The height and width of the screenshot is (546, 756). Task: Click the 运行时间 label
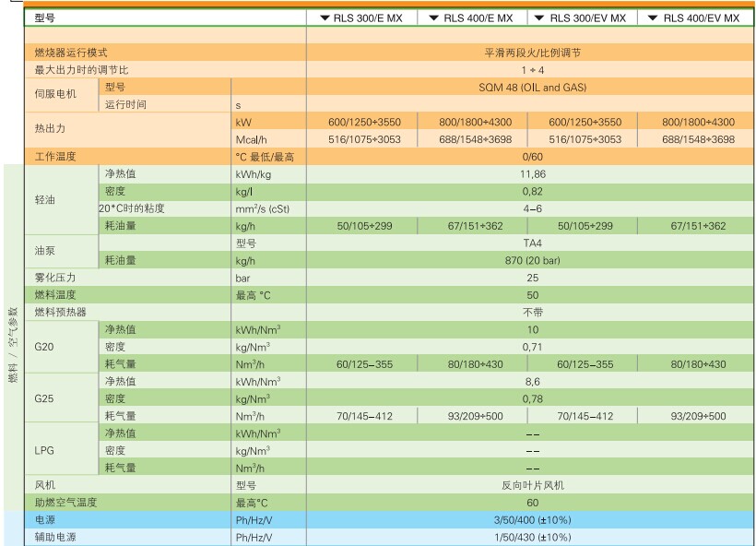coord(125,104)
